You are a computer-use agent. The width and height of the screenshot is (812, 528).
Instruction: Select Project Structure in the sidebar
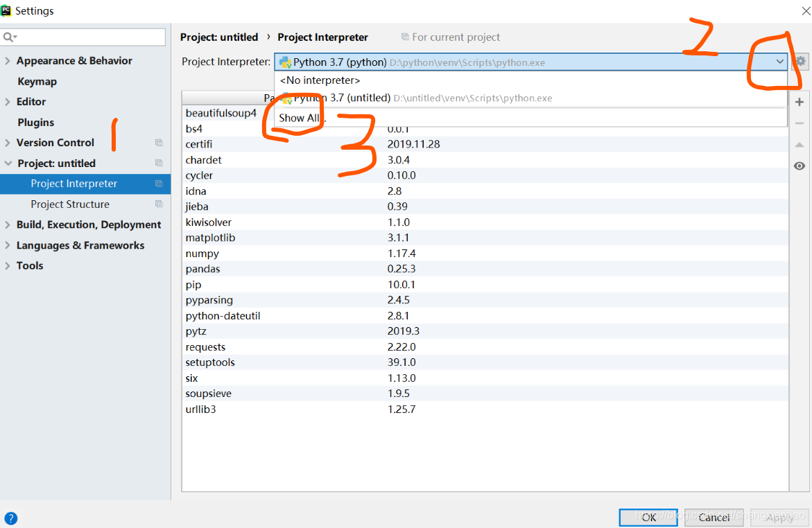tap(85, 204)
